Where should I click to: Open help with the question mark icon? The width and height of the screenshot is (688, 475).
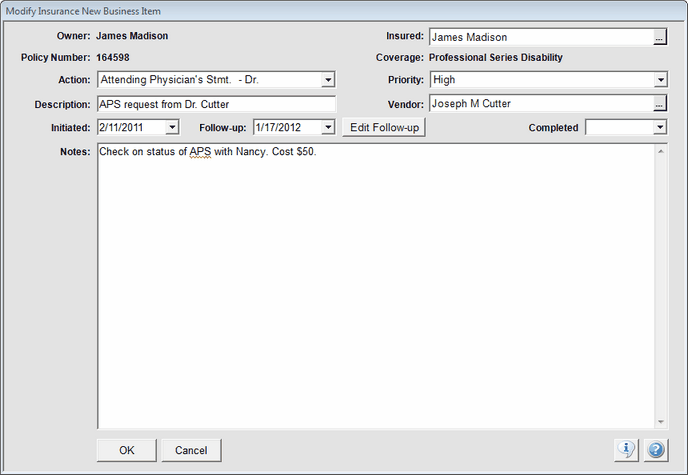656,450
